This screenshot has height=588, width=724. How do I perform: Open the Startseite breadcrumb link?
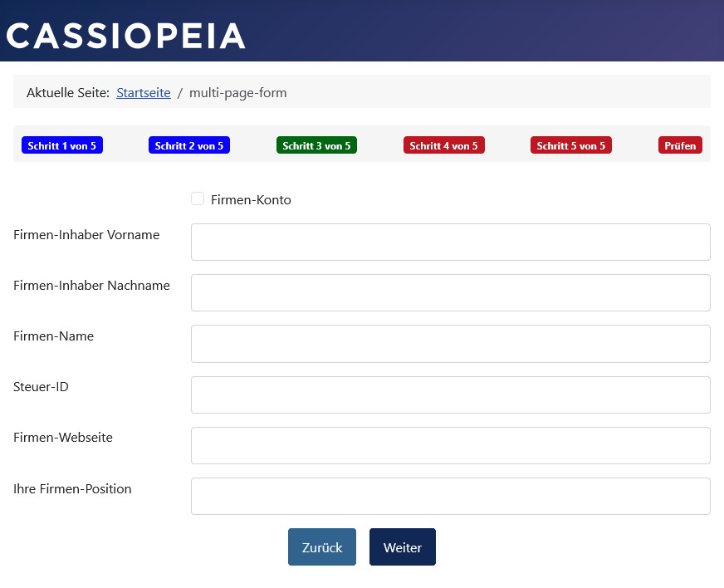click(x=143, y=93)
